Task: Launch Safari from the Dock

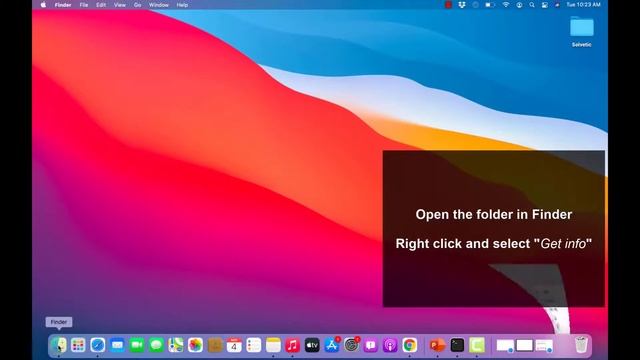Action: click(x=98, y=345)
